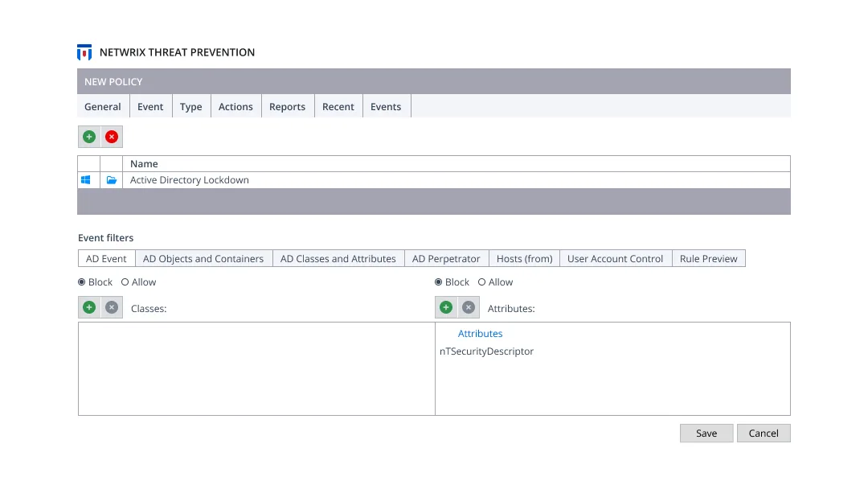This screenshot has height=489, width=868.
Task: Save the new policy
Action: click(706, 433)
